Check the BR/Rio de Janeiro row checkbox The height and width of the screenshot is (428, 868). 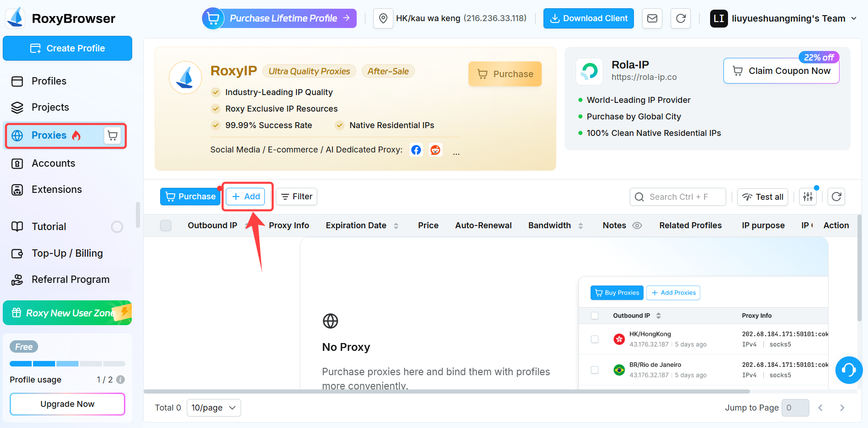594,370
